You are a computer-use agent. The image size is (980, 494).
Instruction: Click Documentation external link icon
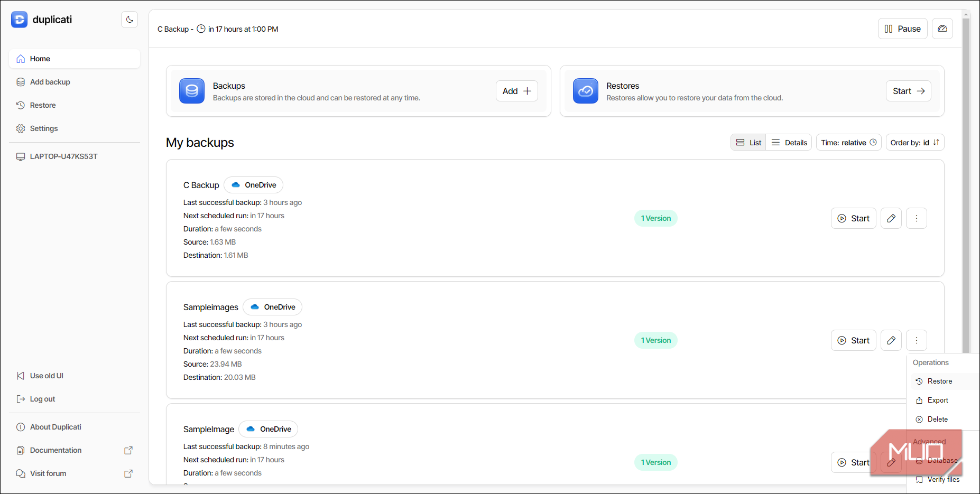(x=128, y=450)
